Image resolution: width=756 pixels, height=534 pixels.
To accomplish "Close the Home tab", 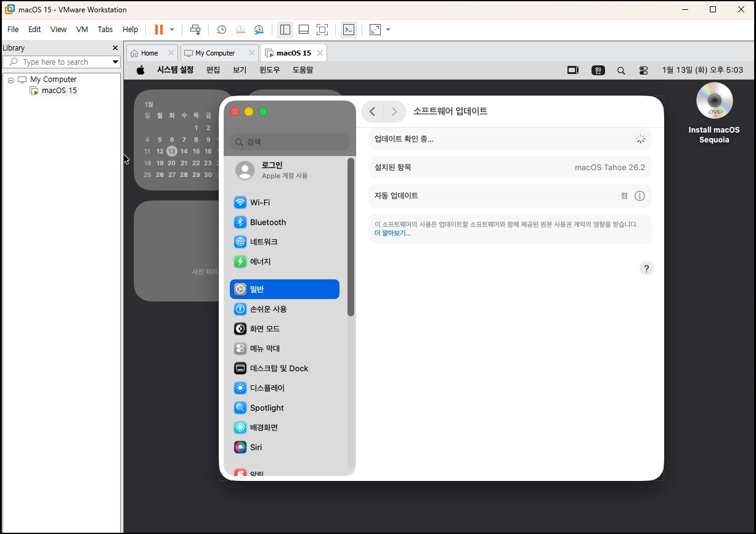I will (171, 53).
